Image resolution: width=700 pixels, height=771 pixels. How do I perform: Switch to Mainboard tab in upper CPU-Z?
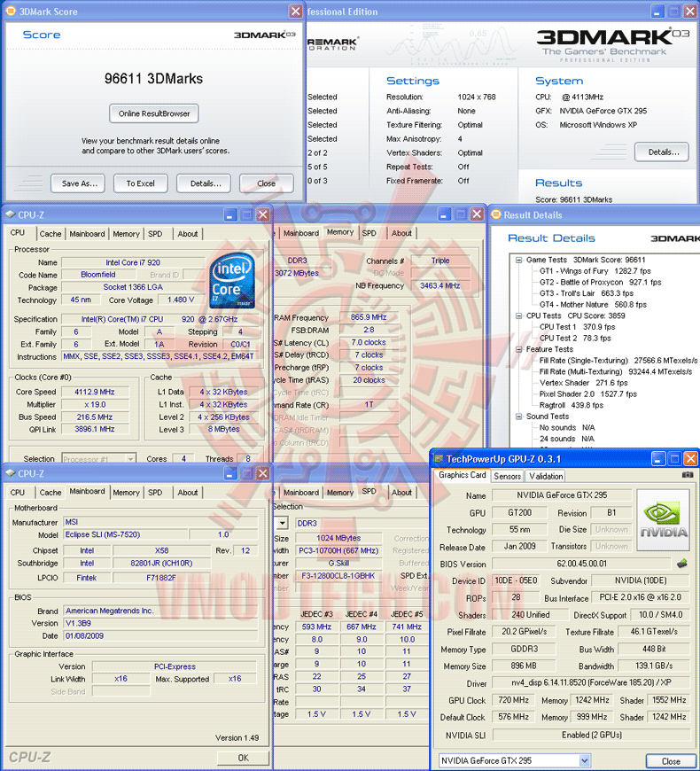click(x=87, y=234)
